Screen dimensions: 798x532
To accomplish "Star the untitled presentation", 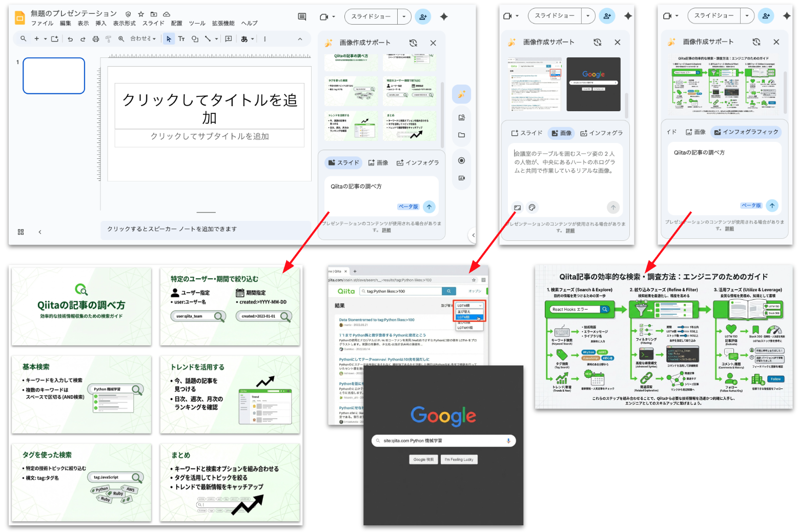I will pyautogui.click(x=141, y=14).
